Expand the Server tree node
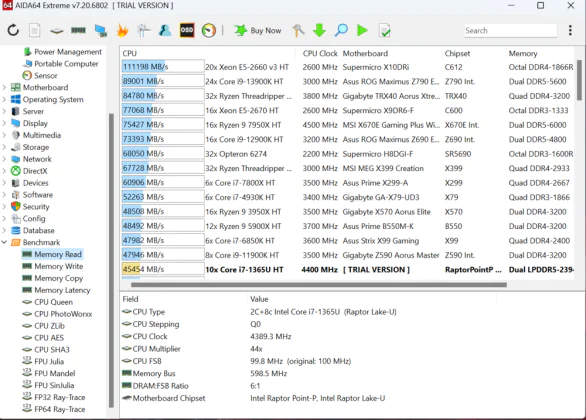The height and width of the screenshot is (420, 586). pos(4,111)
